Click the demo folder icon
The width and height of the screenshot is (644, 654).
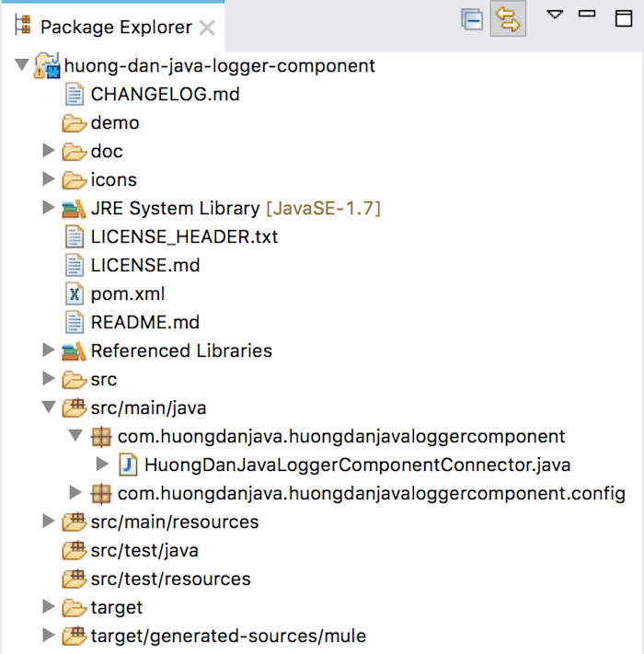(x=74, y=123)
